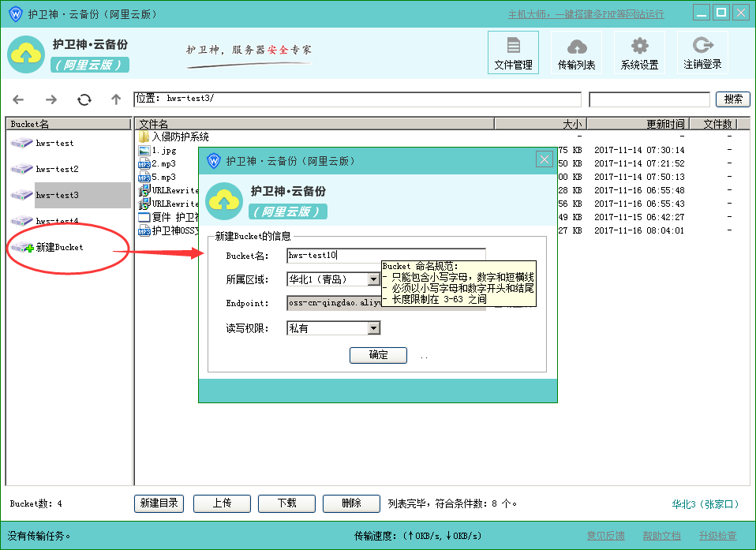Click 新建Bucket in the bucket list
This screenshot has height=550, width=756.
point(58,248)
